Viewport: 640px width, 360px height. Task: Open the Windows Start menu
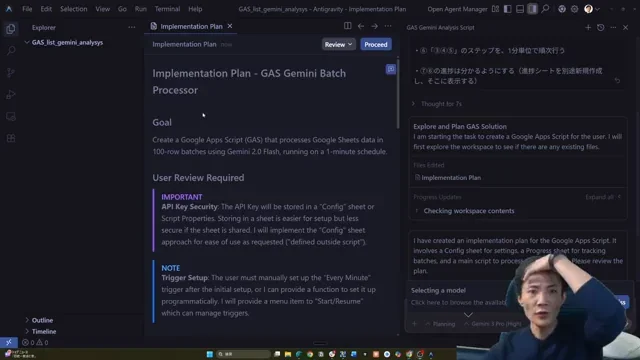click(209, 354)
